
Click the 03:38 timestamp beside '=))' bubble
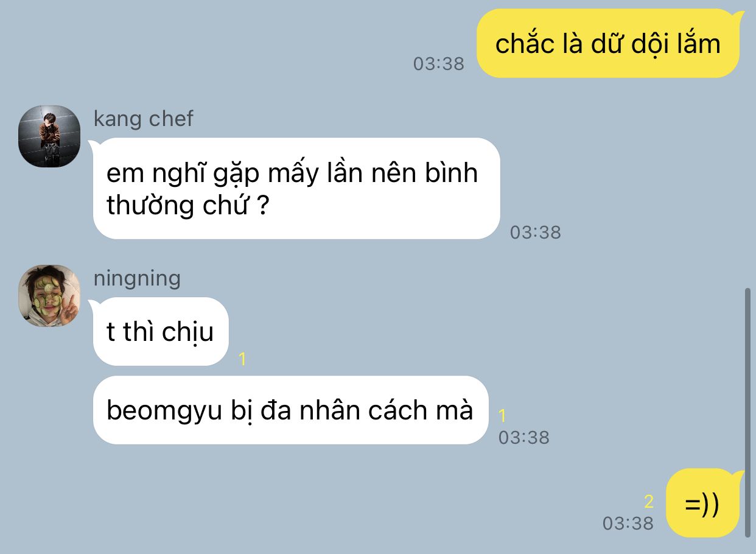(x=628, y=523)
